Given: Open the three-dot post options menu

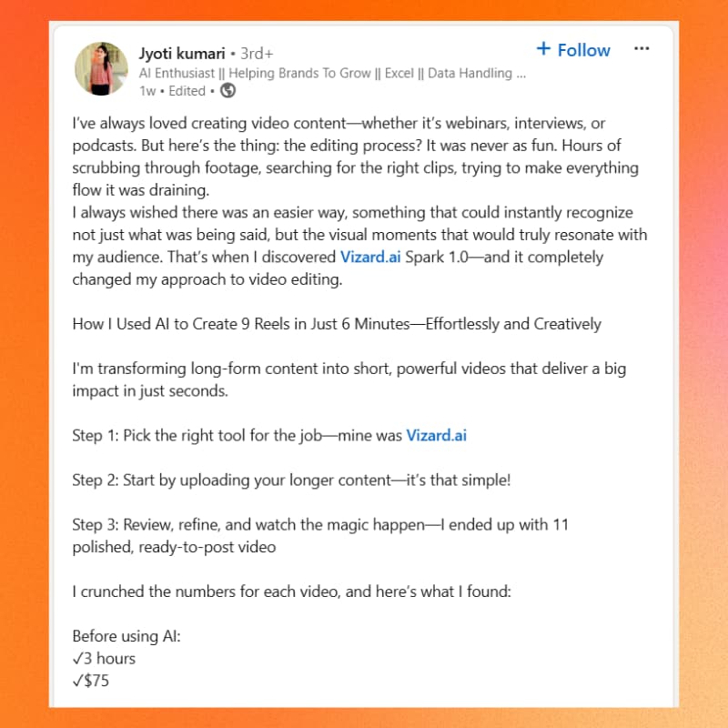Looking at the screenshot, I should (642, 48).
